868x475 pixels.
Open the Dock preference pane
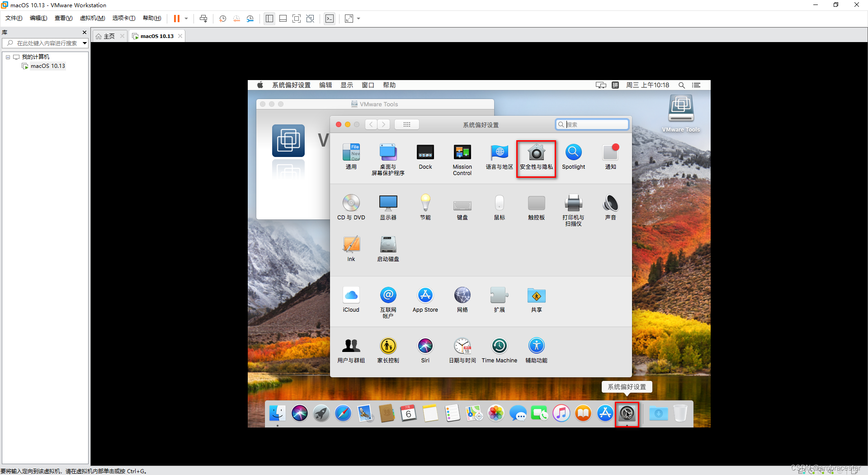425,157
